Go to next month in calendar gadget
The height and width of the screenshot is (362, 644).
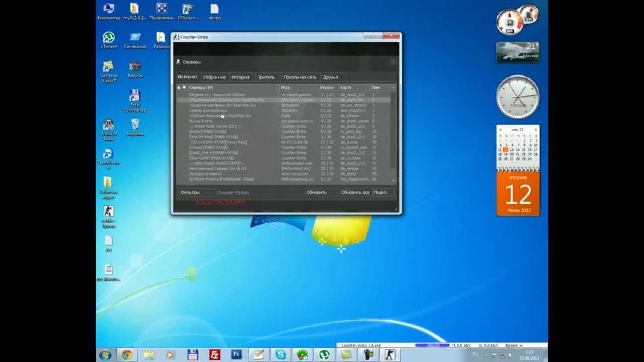(536, 130)
